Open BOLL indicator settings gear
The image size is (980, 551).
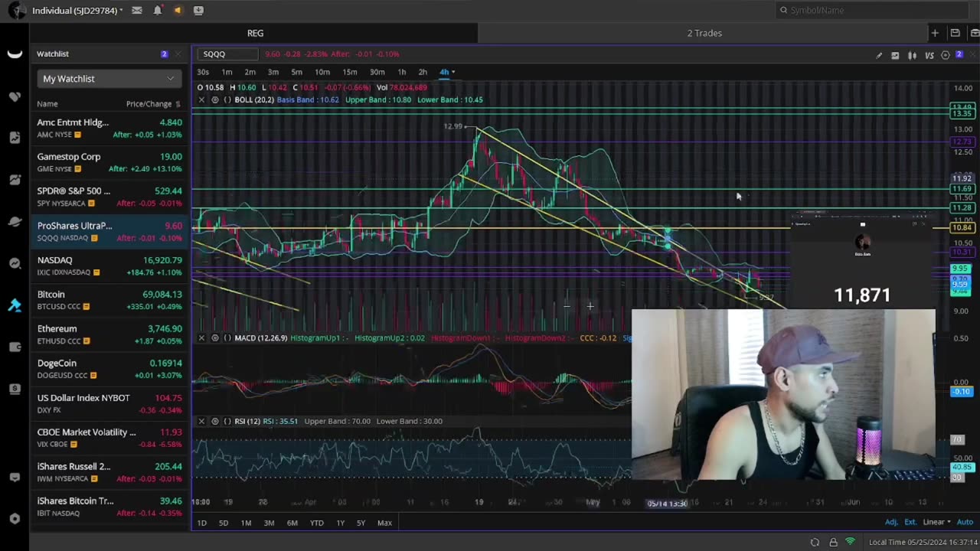tap(215, 99)
